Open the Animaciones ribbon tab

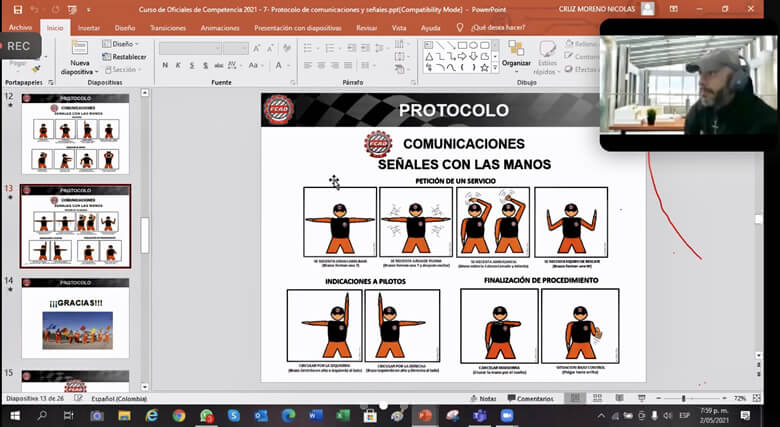[219, 28]
